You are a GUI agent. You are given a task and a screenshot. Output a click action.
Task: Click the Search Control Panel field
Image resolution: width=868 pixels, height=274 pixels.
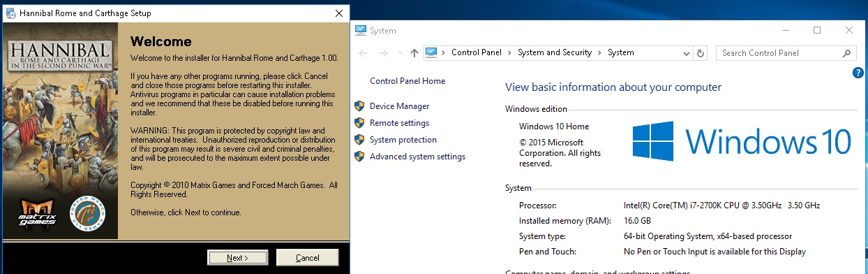click(x=786, y=53)
